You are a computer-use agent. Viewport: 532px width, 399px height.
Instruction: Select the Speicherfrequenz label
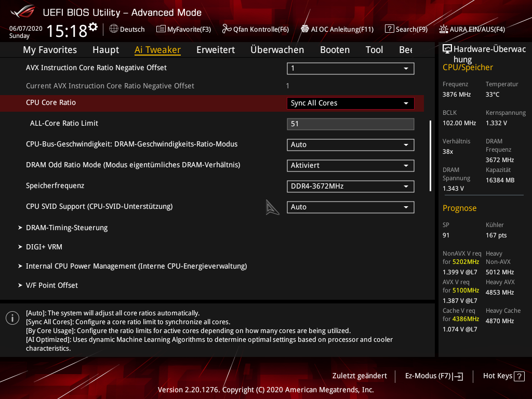point(55,185)
